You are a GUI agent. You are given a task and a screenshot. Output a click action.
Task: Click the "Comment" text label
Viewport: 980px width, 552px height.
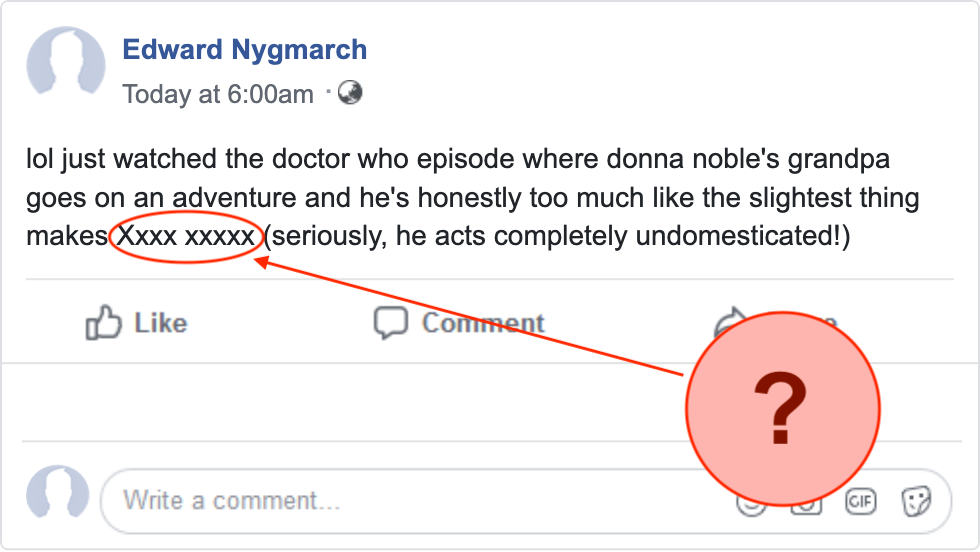click(483, 323)
